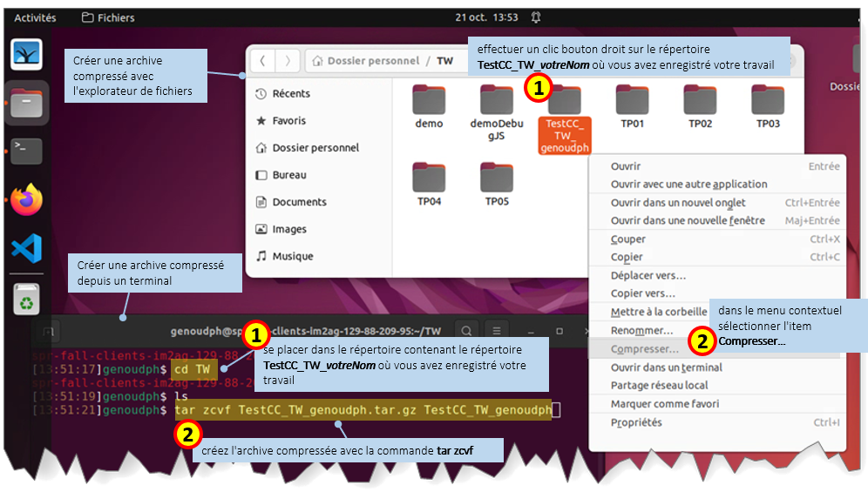Go back in file manager
This screenshot has height=492, width=868.
click(262, 61)
